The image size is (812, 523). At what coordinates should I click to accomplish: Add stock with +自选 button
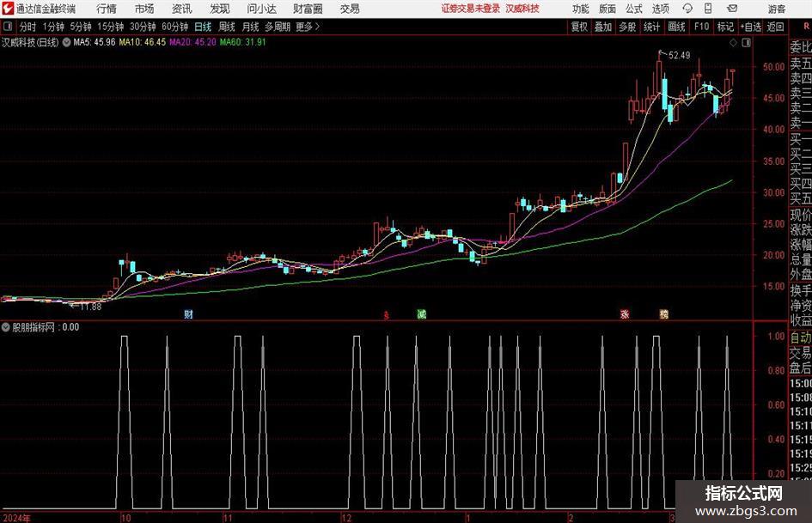coord(751,27)
